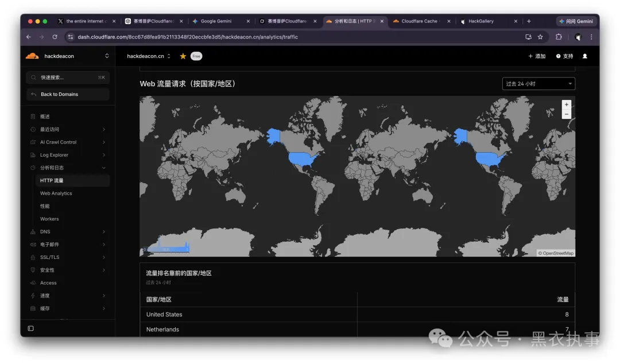
Task: Switch to the HackGallery tab
Action: pos(489,21)
